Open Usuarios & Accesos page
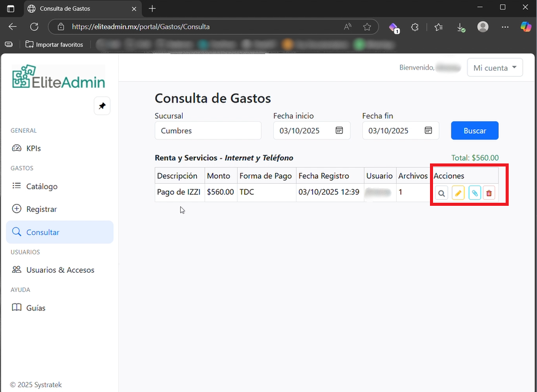This screenshot has height=392, width=537. click(60, 270)
